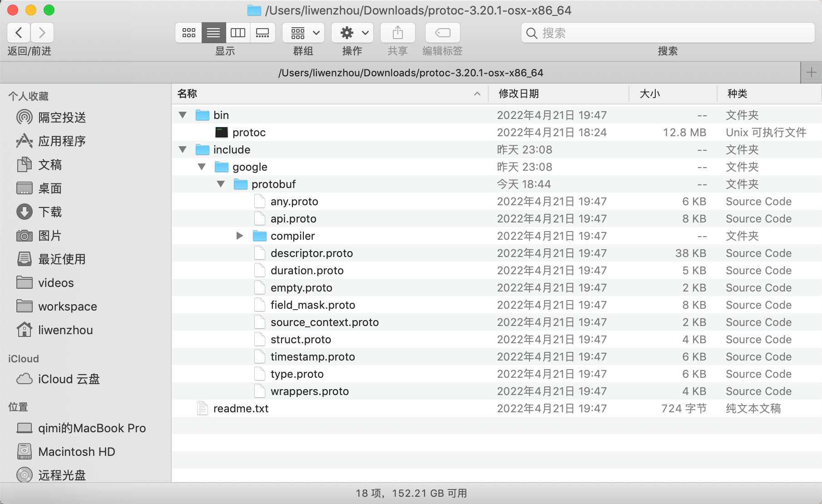Collapse the include folder
Viewport: 822px width, 504px height.
[183, 149]
